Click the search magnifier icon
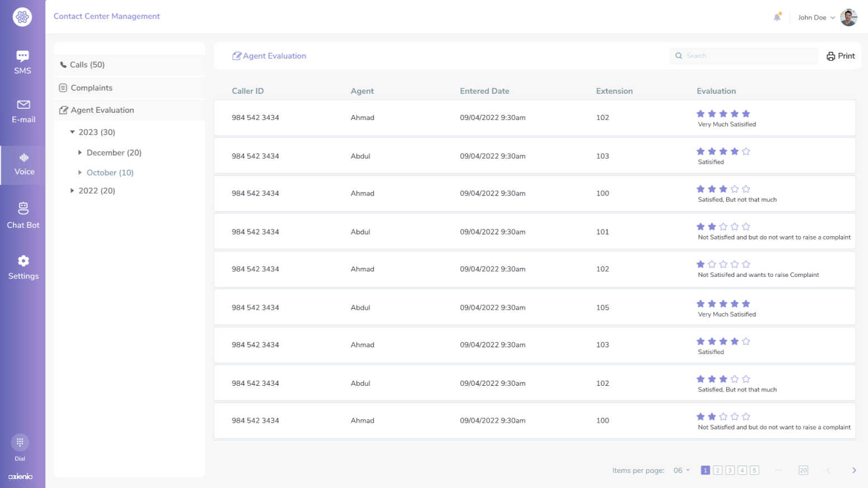This screenshot has width=868, height=488. (x=679, y=55)
